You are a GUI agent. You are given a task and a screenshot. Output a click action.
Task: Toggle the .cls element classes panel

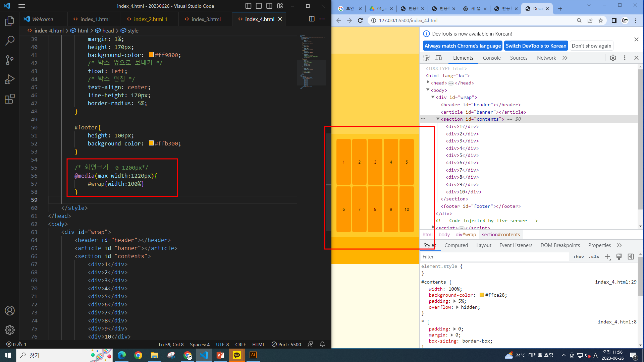tap(594, 257)
